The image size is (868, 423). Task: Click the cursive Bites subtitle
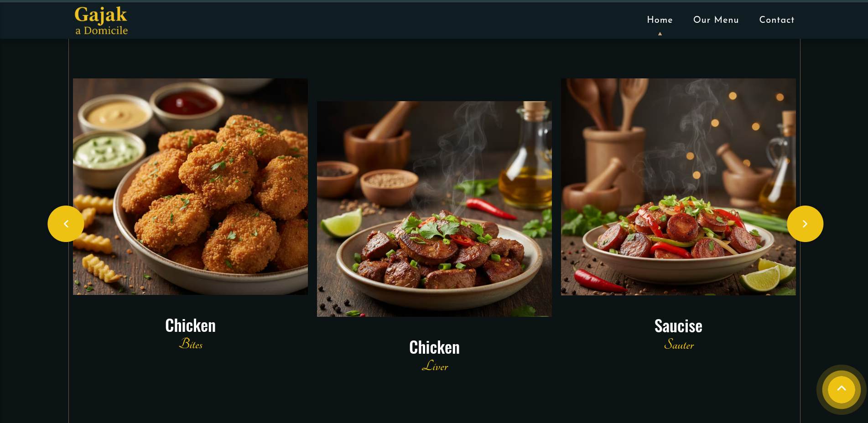click(x=191, y=343)
